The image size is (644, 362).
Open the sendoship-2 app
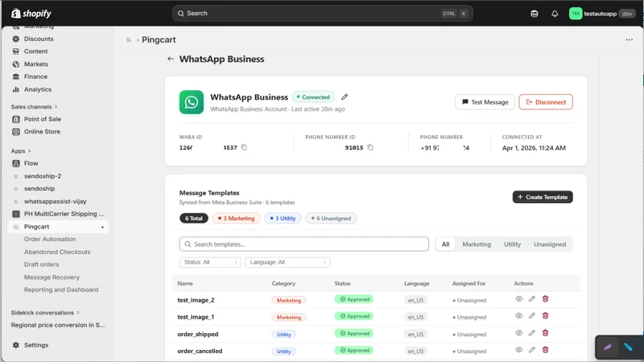[43, 176]
